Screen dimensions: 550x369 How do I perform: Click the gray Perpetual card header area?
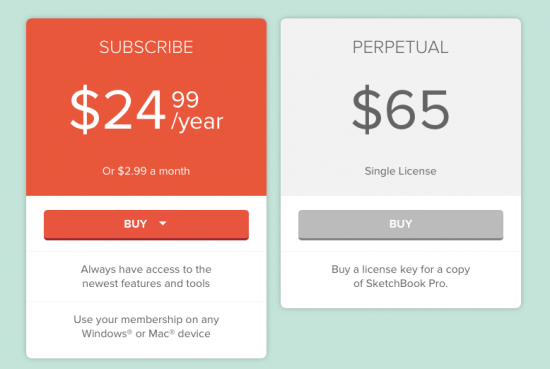point(401,107)
